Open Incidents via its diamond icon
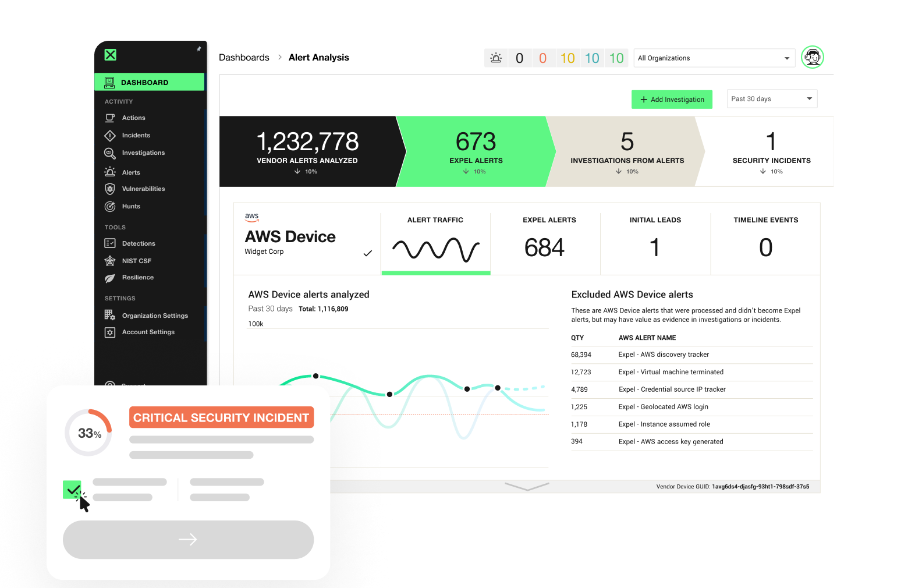 click(109, 136)
